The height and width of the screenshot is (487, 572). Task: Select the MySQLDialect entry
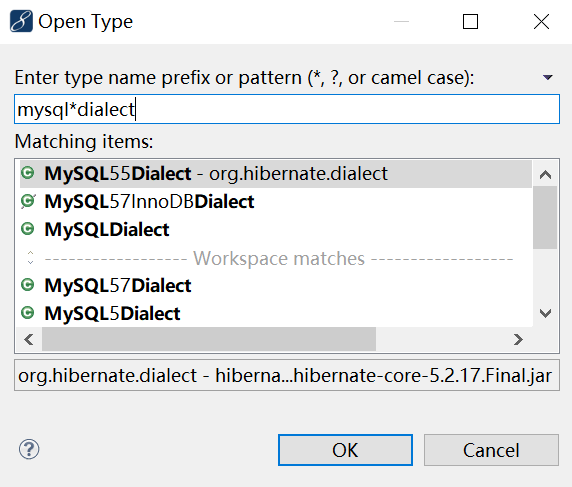point(275,229)
